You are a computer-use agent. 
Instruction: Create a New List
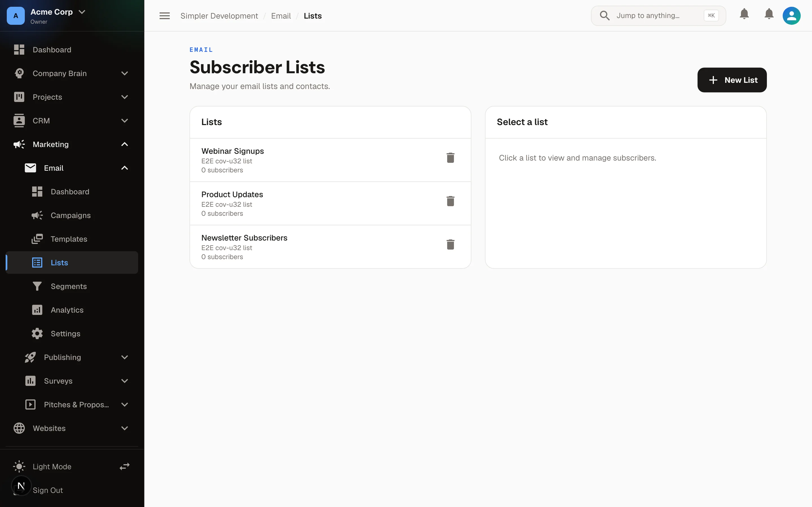[732, 80]
